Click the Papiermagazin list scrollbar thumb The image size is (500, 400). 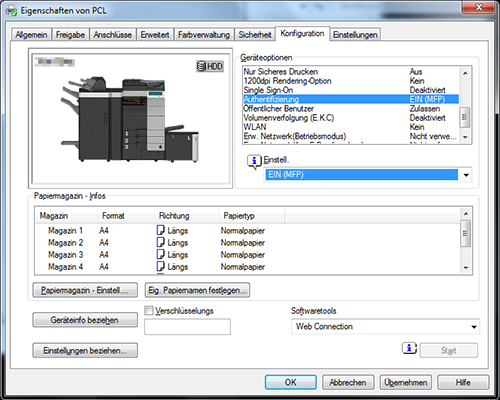click(x=465, y=233)
